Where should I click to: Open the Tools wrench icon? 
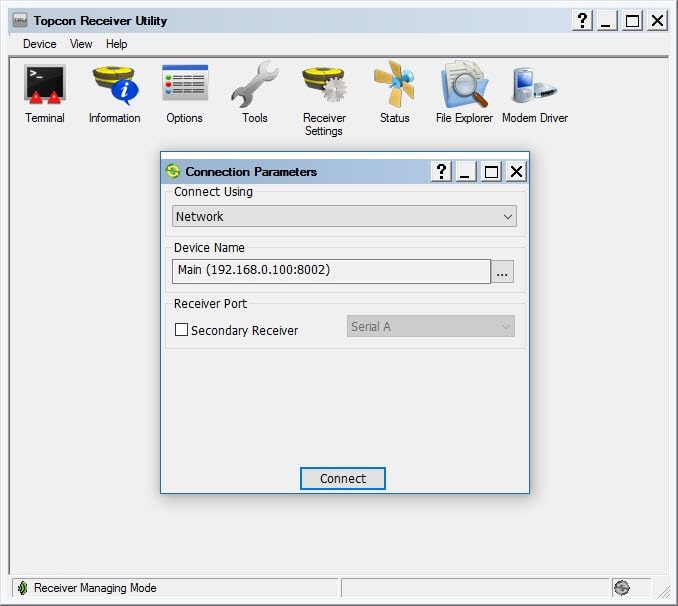(x=255, y=84)
